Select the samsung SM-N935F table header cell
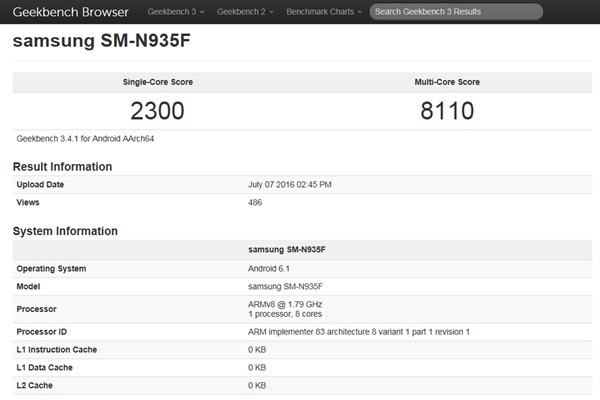This screenshot has height=400, width=600. click(287, 250)
